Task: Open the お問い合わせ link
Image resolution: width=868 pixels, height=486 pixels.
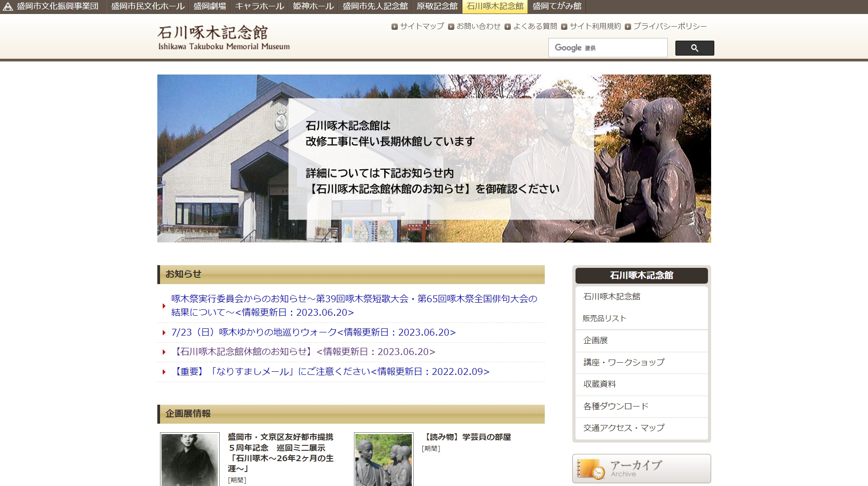Action: 478,26
